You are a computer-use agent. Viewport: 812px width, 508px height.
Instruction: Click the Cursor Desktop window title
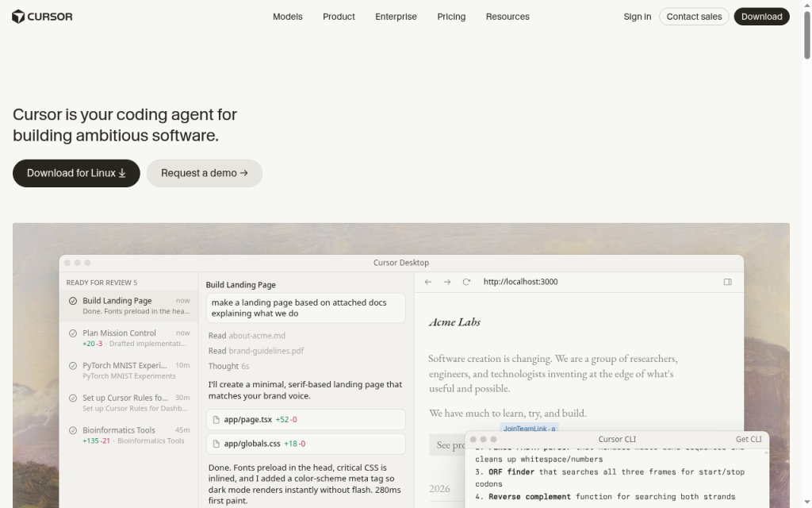click(x=400, y=263)
